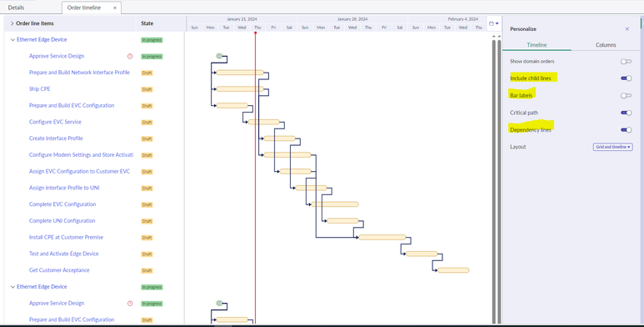Open the Configure EVC Service link
The width and height of the screenshot is (644, 327).
click(x=55, y=122)
